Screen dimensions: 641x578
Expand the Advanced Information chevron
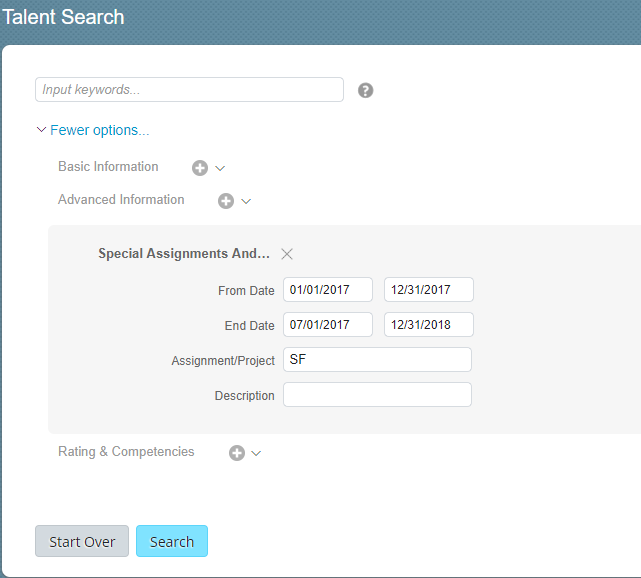246,201
